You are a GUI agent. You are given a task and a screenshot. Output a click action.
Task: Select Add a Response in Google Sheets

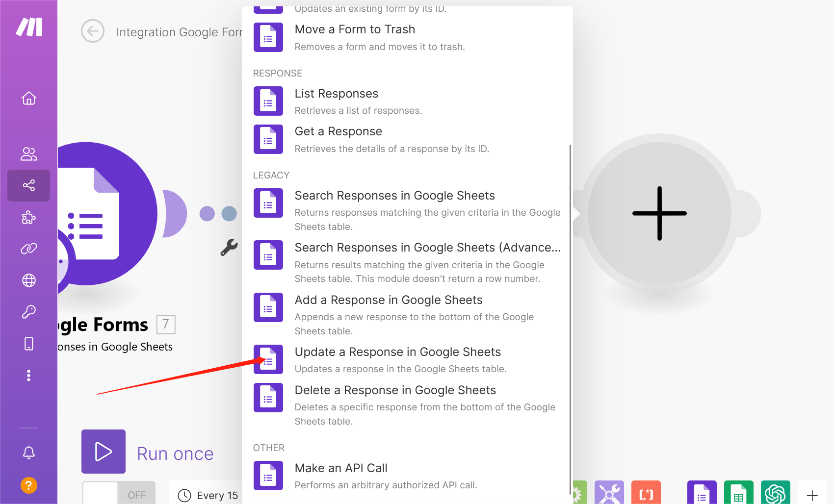407,315
